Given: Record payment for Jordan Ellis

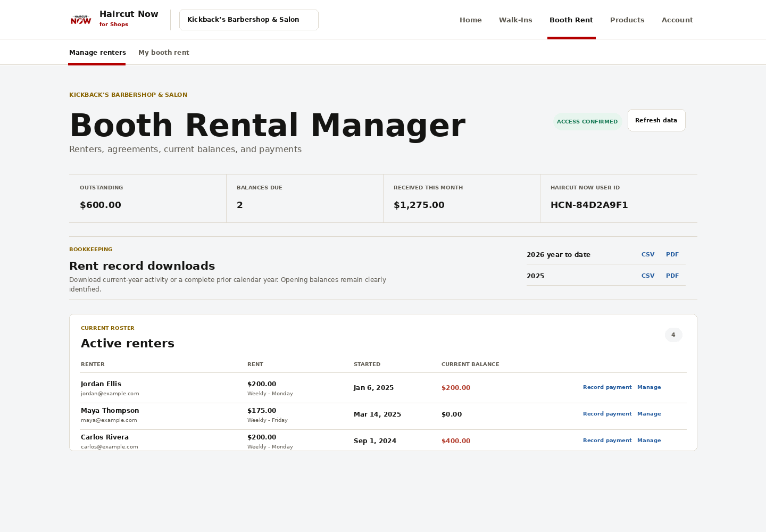Looking at the screenshot, I should point(607,387).
